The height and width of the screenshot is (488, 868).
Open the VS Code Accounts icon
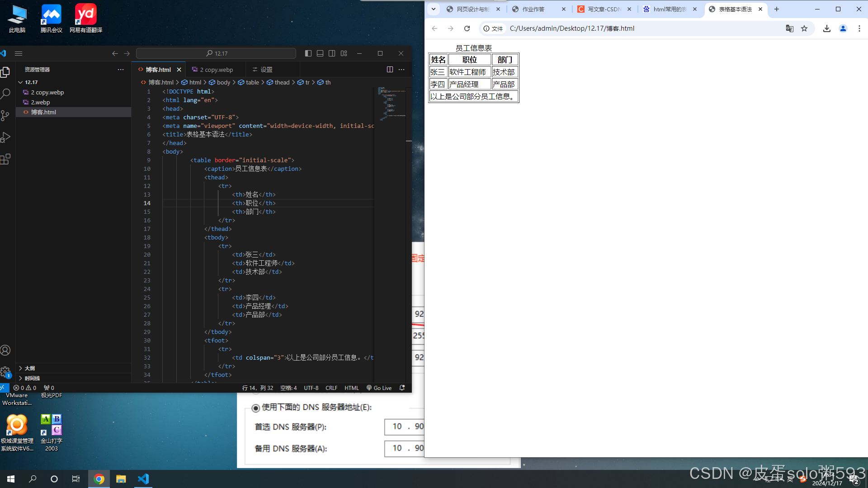tap(5, 350)
